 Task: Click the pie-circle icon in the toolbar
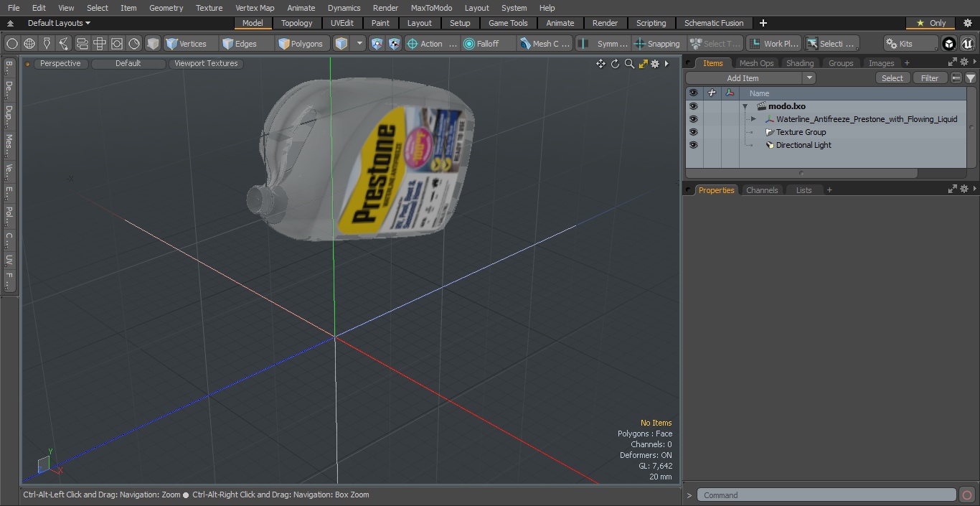134,44
